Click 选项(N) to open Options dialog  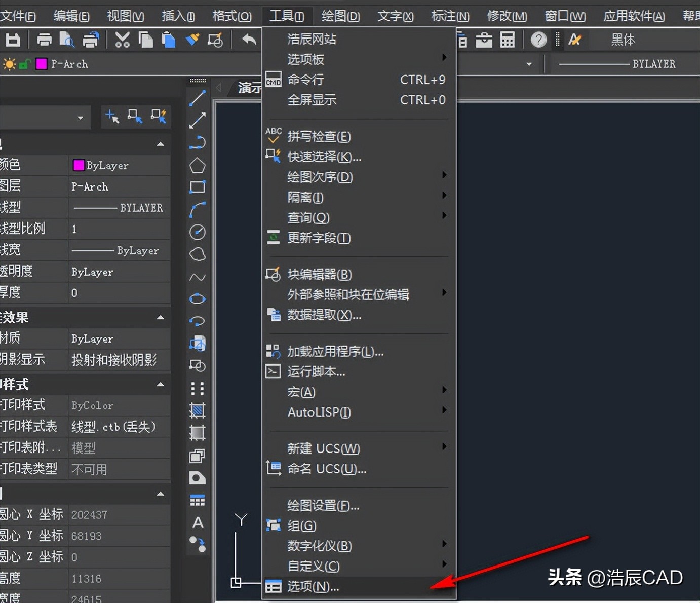pyautogui.click(x=314, y=586)
